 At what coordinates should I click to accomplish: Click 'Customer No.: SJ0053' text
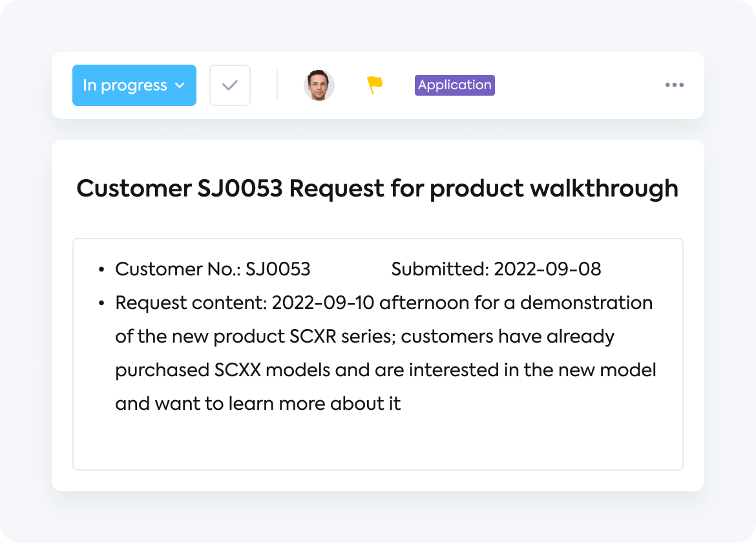pos(213,269)
